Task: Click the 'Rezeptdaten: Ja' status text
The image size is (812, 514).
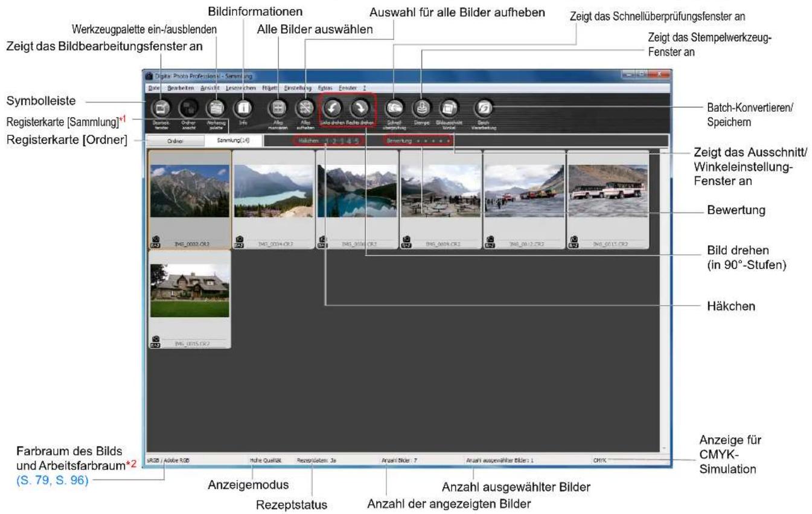Action: pos(316,460)
